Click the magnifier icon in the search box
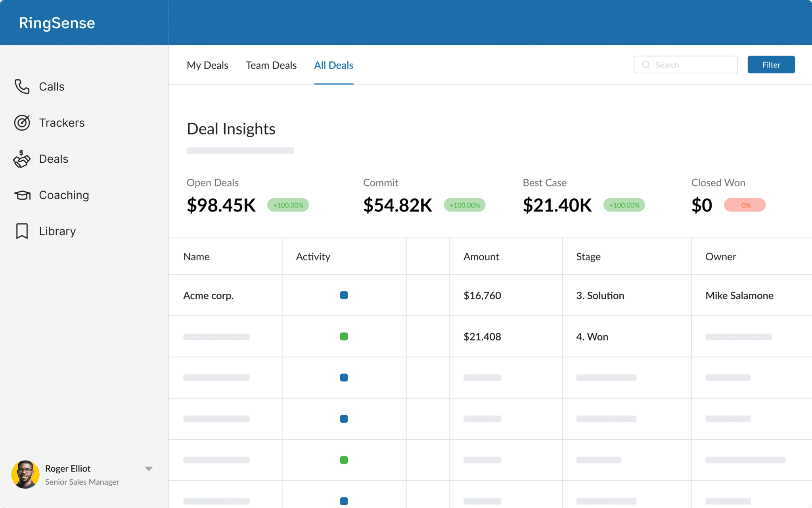 (x=646, y=65)
